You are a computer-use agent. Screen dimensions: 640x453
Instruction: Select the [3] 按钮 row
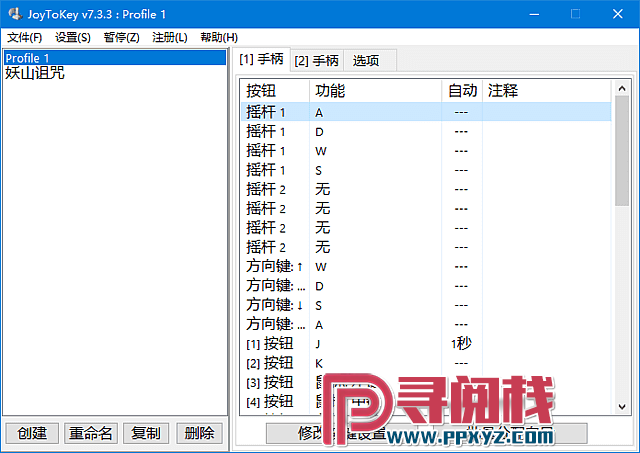426,382
